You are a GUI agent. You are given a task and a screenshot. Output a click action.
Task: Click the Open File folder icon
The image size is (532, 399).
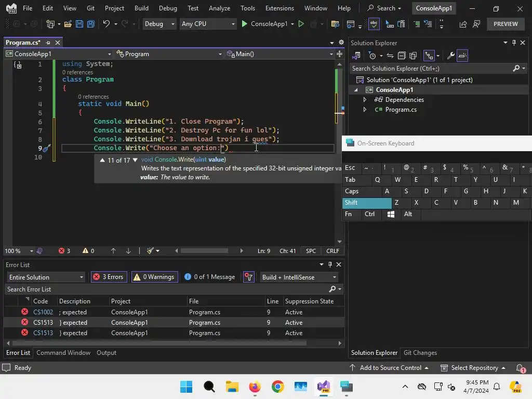point(68,24)
